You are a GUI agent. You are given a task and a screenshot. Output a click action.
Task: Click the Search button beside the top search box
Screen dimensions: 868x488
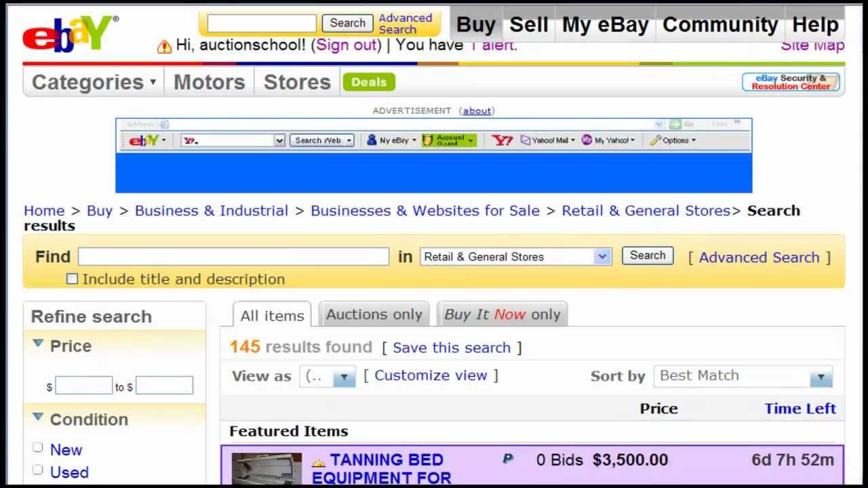[x=347, y=23]
